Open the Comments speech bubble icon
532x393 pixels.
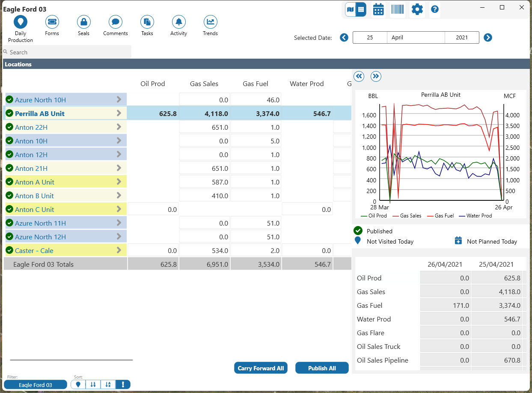click(116, 22)
